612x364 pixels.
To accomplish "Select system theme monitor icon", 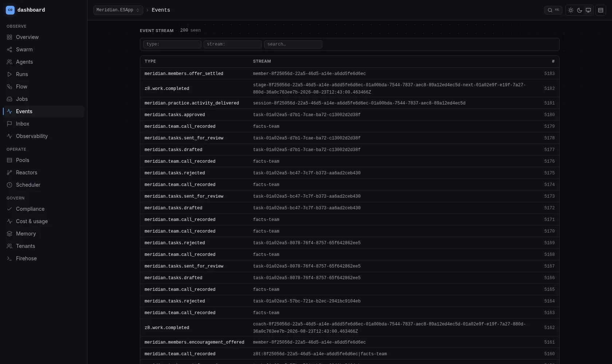I will 588,10.
